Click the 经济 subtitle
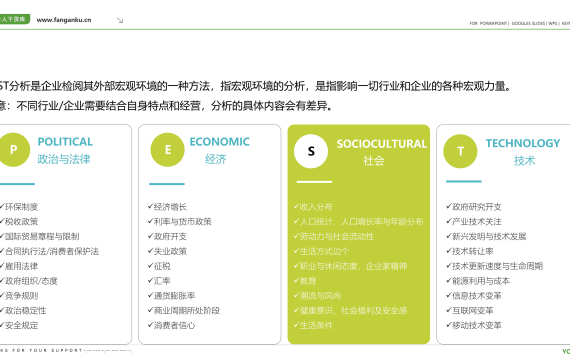This screenshot has width=570, height=360. [216, 159]
